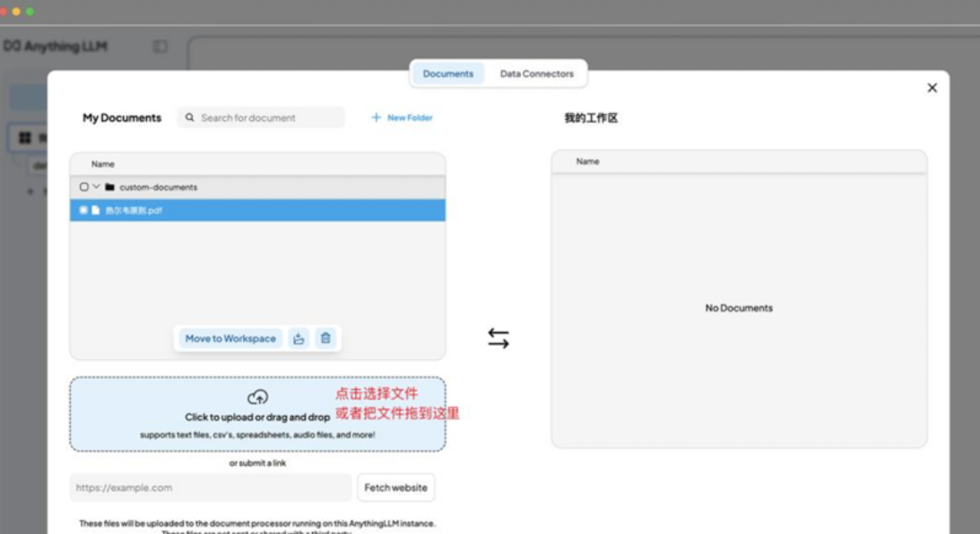Click the magnifier icon in document search
980x534 pixels.
pos(189,117)
